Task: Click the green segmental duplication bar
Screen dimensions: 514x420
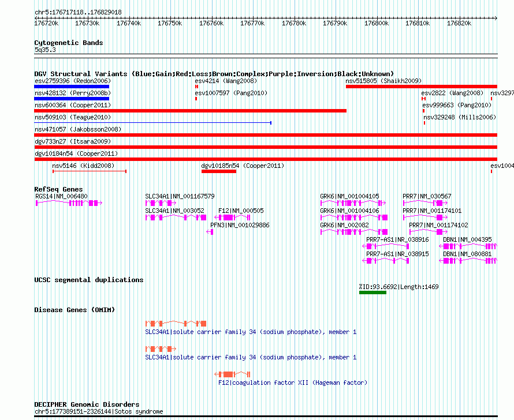Action: click(x=373, y=292)
